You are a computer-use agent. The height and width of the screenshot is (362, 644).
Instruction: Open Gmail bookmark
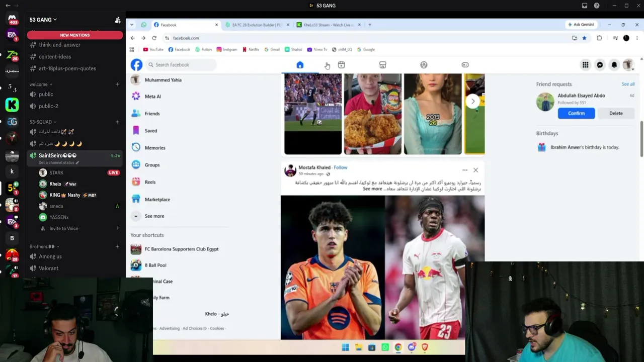[x=272, y=50]
